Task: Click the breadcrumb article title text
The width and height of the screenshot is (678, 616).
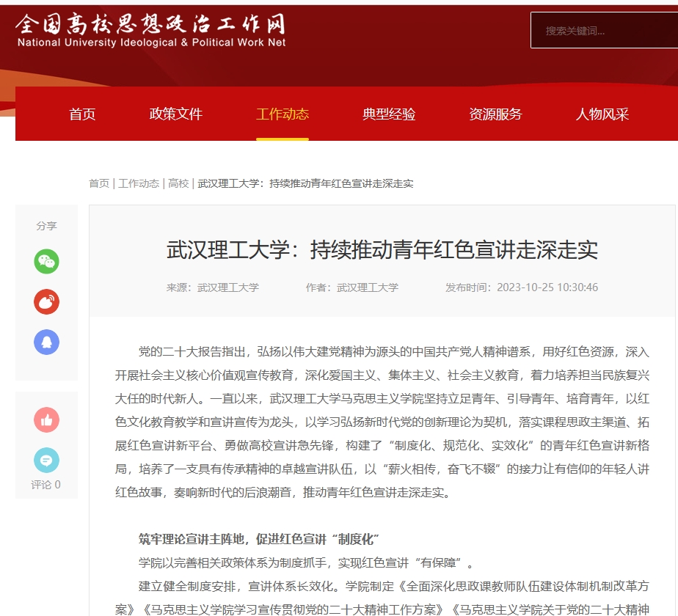Action: pos(305,184)
